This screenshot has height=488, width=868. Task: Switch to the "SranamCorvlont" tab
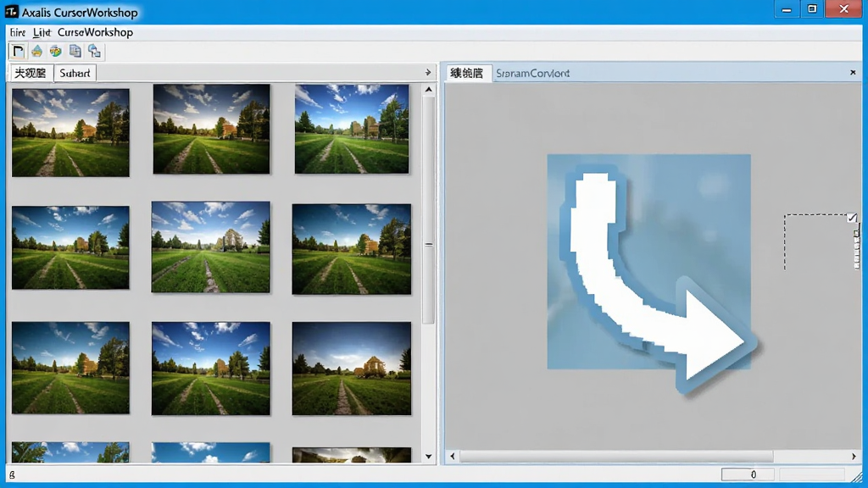pyautogui.click(x=532, y=73)
